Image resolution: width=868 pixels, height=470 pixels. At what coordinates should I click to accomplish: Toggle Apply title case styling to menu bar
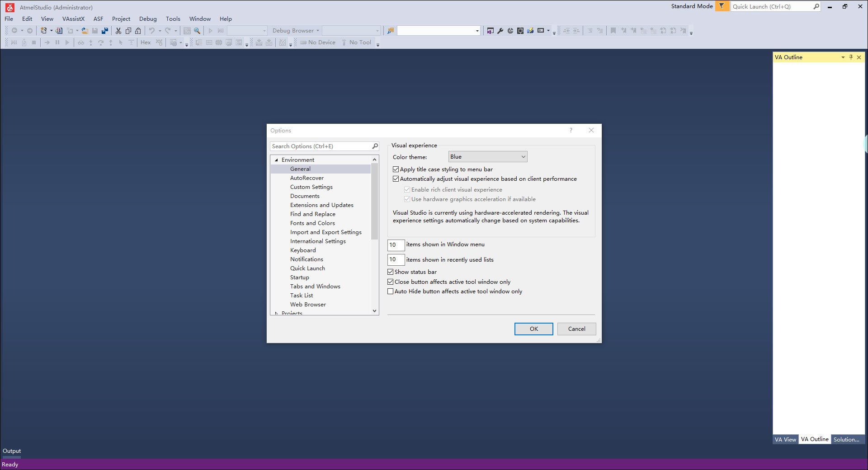(x=396, y=169)
